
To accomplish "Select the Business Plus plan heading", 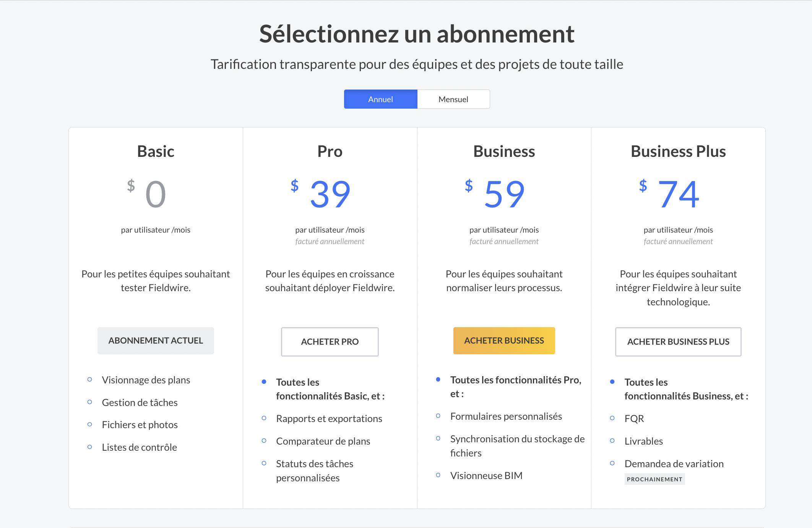I will [x=678, y=152].
